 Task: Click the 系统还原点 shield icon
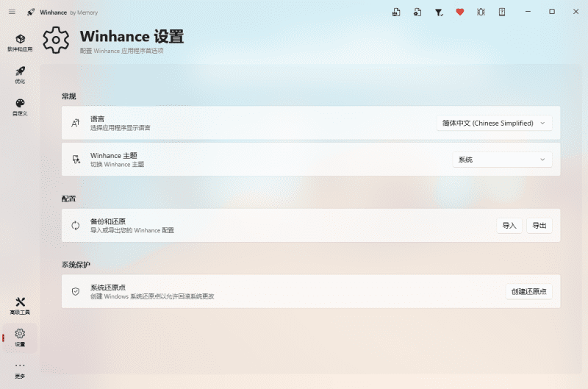pyautogui.click(x=76, y=291)
